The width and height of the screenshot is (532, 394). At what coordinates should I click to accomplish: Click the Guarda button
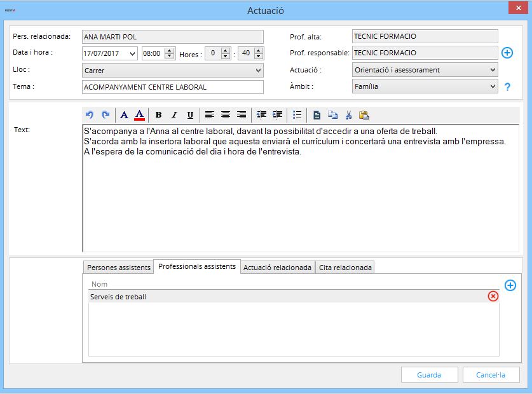coord(429,375)
